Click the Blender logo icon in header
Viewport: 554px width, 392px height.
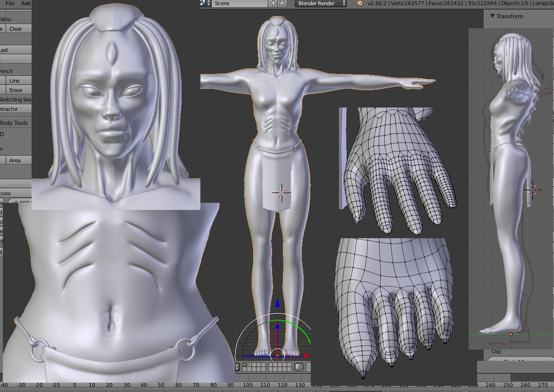[x=359, y=3]
